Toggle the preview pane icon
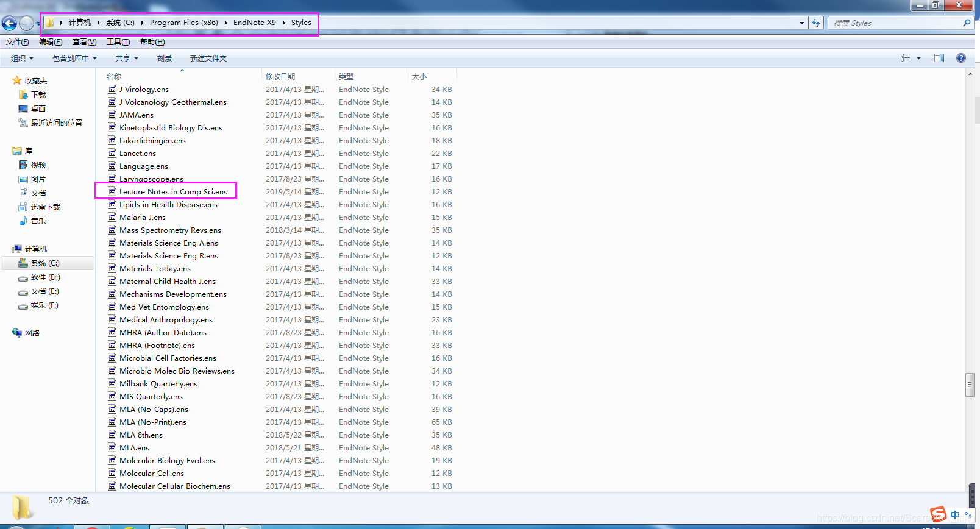Image resolution: width=980 pixels, height=529 pixels. 939,58
